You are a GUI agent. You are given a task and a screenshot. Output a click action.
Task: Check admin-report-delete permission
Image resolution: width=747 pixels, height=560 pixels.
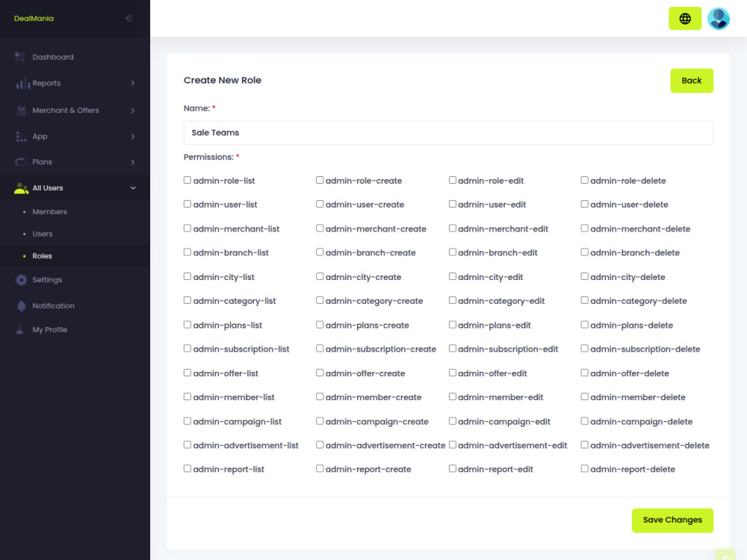(x=585, y=468)
